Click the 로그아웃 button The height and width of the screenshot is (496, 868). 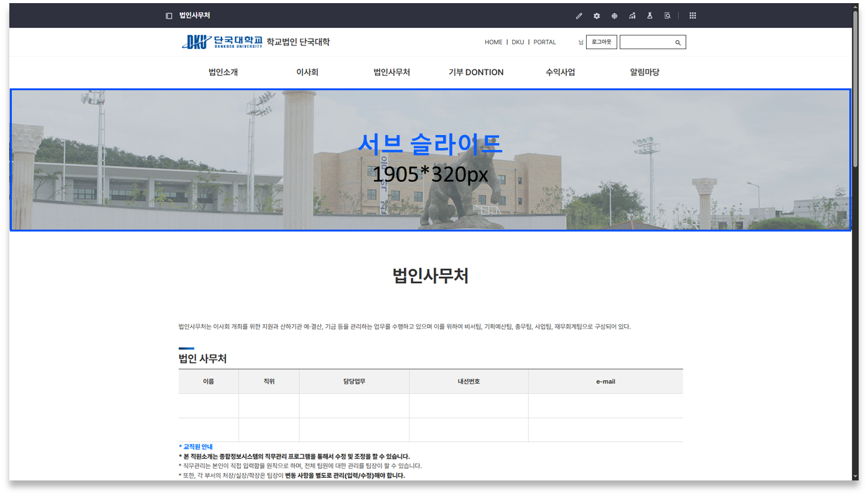(601, 42)
